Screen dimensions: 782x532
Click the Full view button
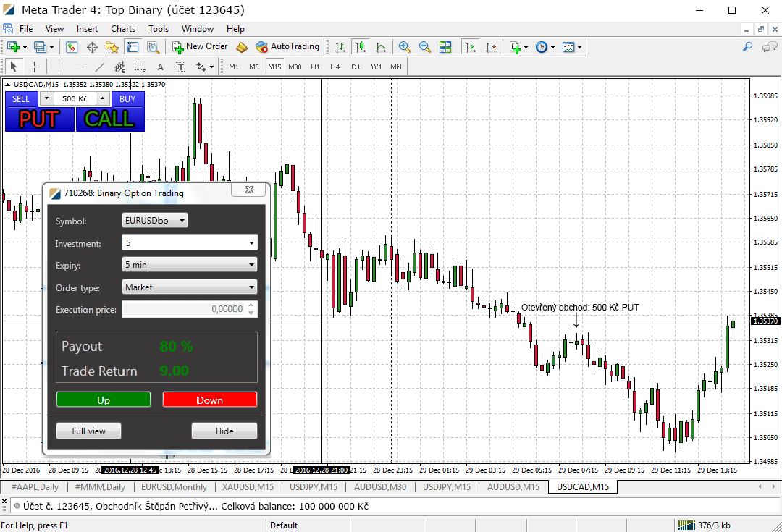(89, 431)
